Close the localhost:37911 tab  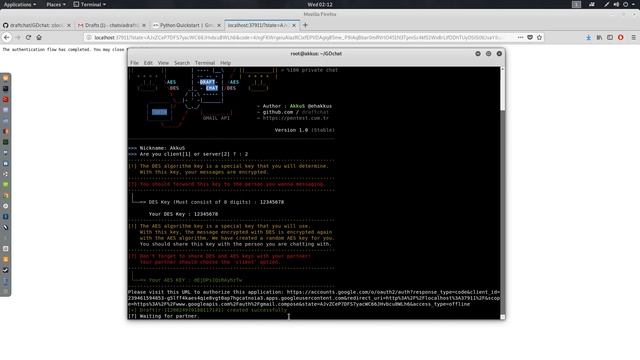(294, 25)
